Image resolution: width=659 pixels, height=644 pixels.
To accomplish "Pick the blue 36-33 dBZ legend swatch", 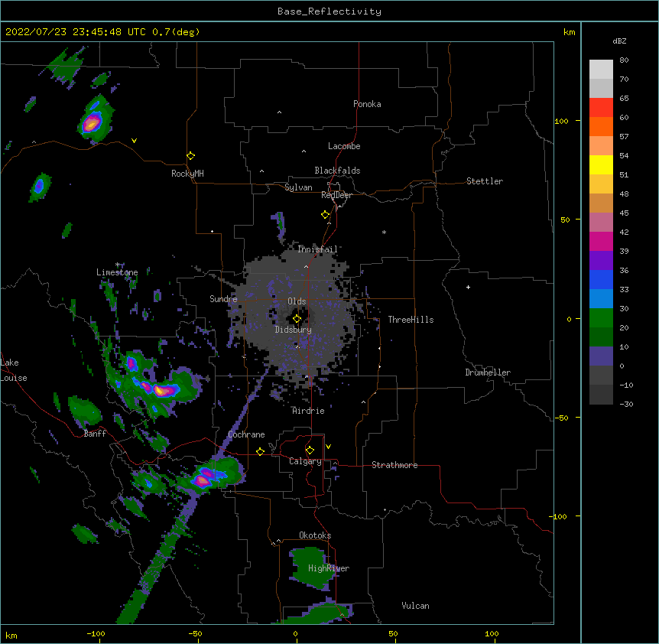I will tap(601, 279).
